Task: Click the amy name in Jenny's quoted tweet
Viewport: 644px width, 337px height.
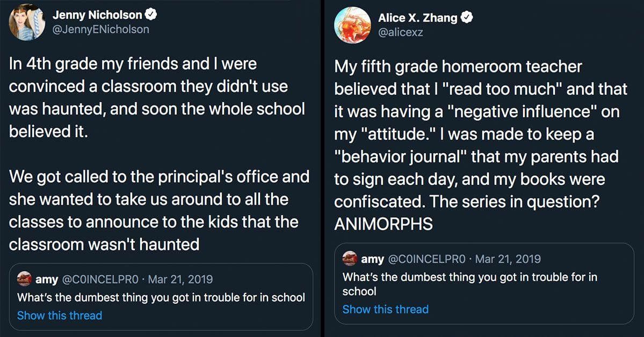Action: click(x=46, y=279)
